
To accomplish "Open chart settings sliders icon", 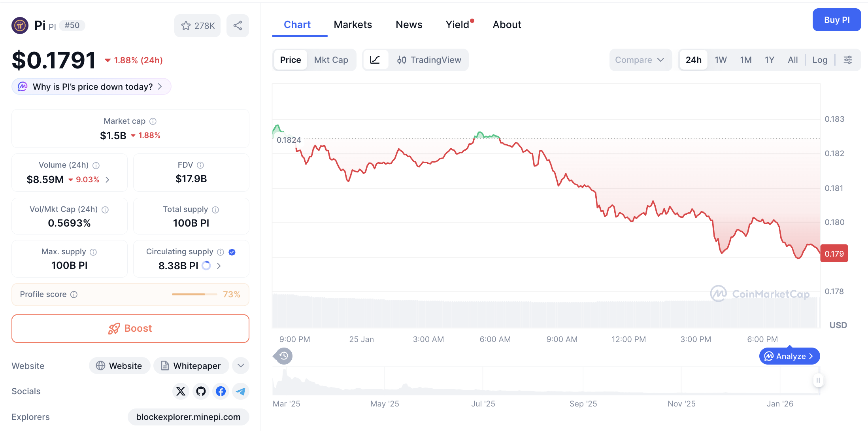I will 848,60.
